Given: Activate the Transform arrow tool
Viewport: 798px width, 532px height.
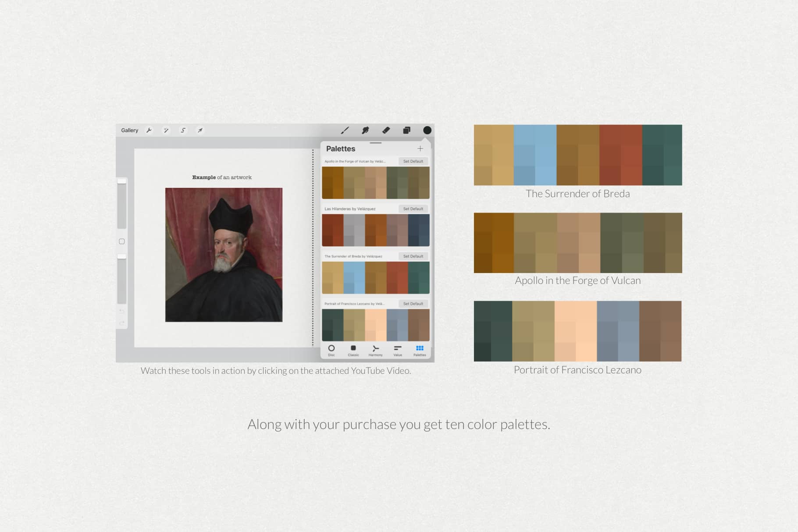Looking at the screenshot, I should [200, 130].
